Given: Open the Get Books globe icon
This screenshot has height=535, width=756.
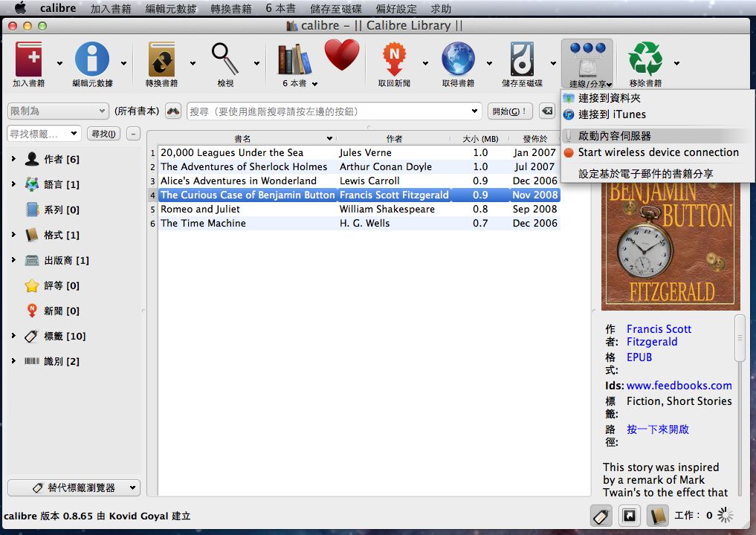Looking at the screenshot, I should pyautogui.click(x=458, y=59).
